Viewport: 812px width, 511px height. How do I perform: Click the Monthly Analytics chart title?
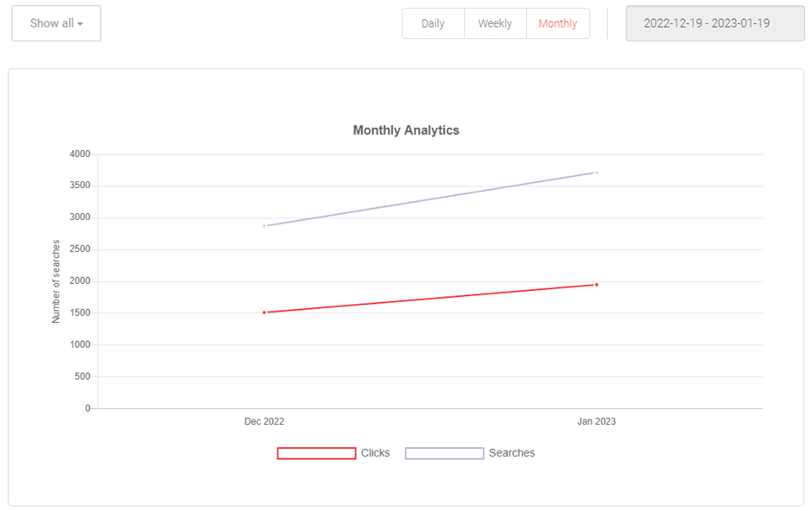(405, 129)
